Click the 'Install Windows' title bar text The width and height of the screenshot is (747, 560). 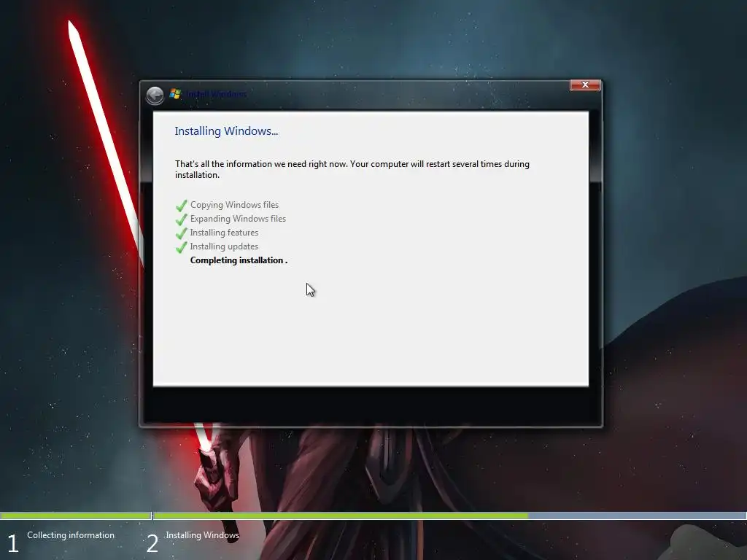click(x=217, y=94)
